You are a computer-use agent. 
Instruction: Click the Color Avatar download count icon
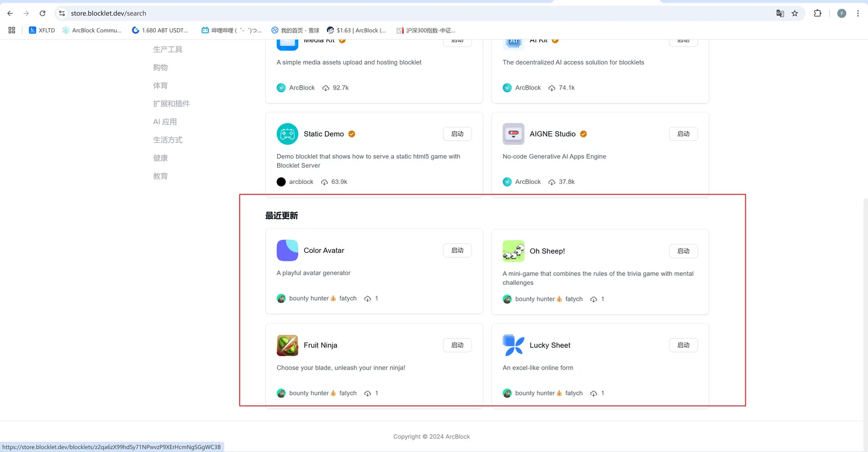[368, 298]
